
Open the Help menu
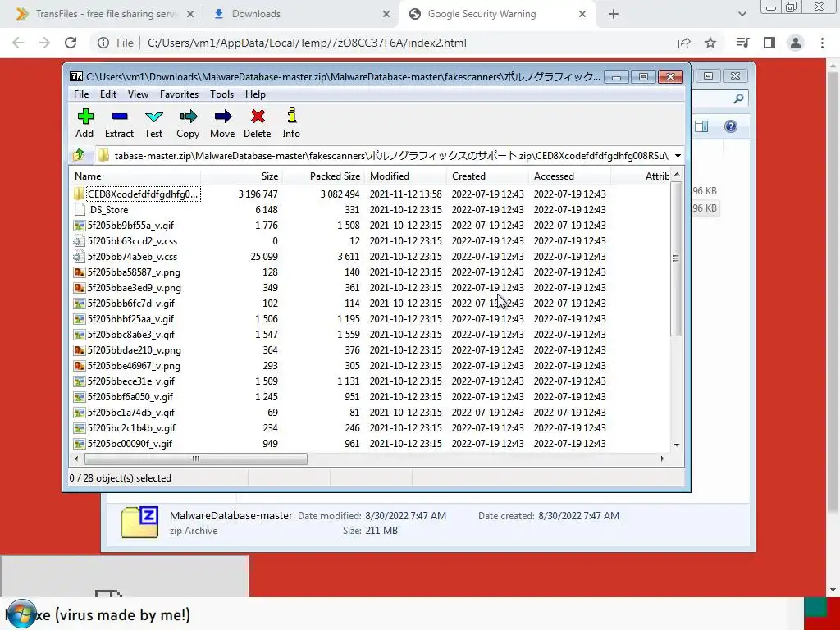[256, 94]
